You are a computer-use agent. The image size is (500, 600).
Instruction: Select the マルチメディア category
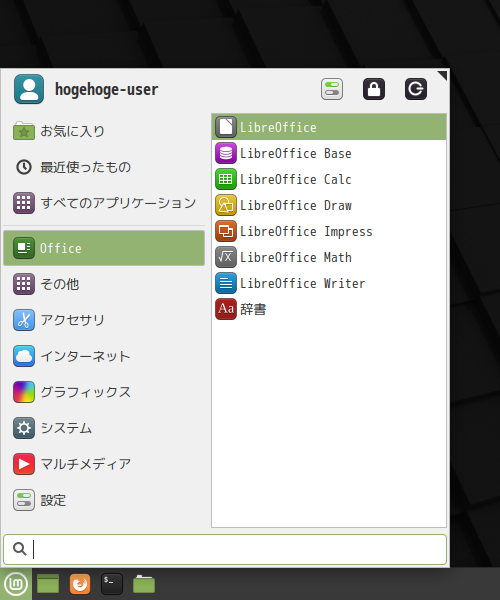point(104,464)
